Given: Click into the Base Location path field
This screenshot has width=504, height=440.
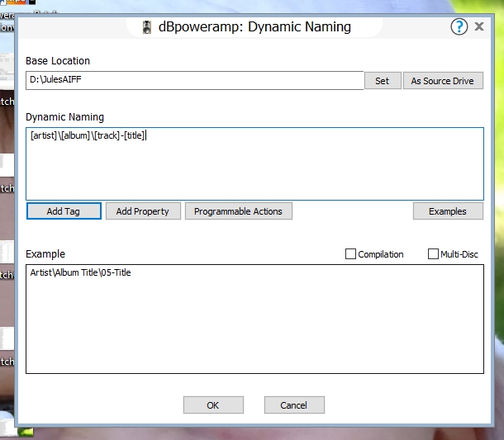Looking at the screenshot, I should coord(194,81).
